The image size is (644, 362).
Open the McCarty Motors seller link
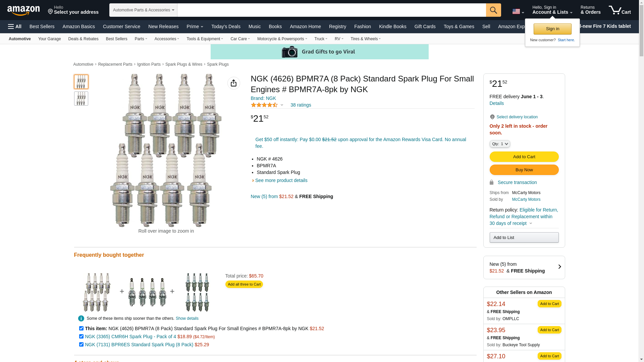pos(526,199)
